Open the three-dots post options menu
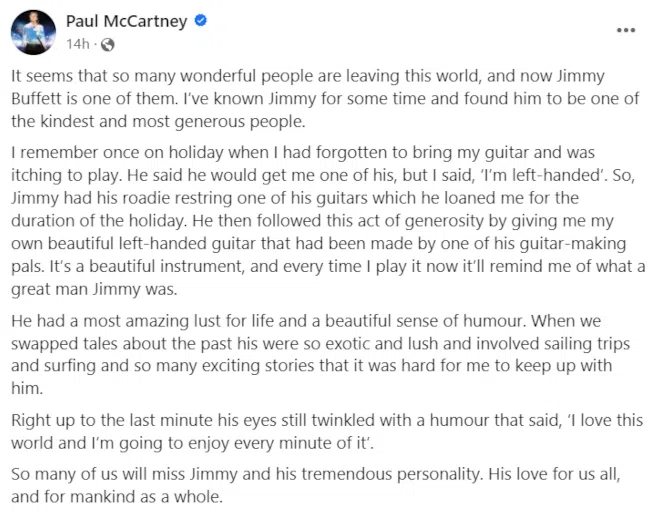The image size is (660, 520). point(625,30)
